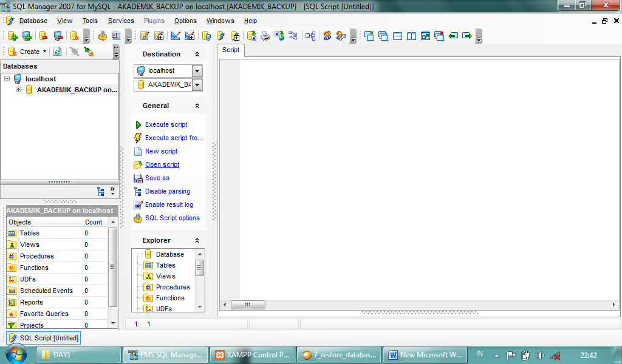
Task: Open the Query Builder ruler icon
Action: point(175,36)
